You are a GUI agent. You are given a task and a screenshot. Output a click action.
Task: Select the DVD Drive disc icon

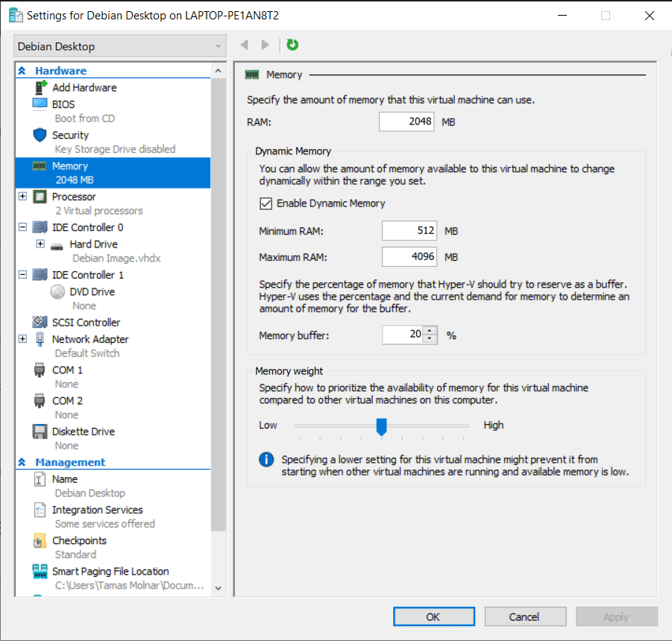57,292
